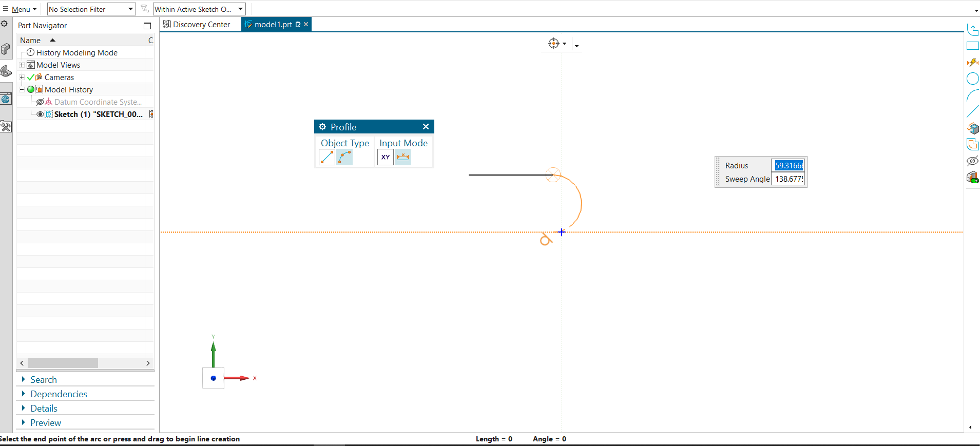Open the No Selection Filter dropdown
The width and height of the screenshot is (980, 446).
(91, 9)
